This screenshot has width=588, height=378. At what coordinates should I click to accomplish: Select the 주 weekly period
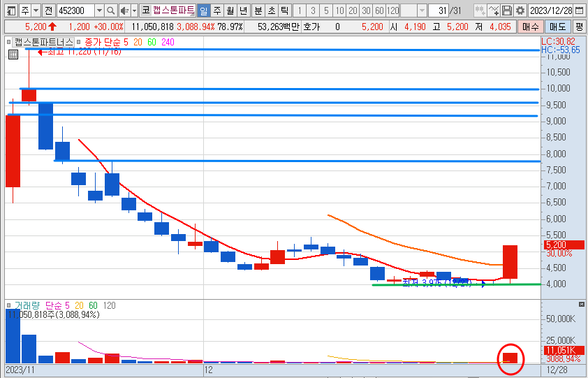pos(216,10)
